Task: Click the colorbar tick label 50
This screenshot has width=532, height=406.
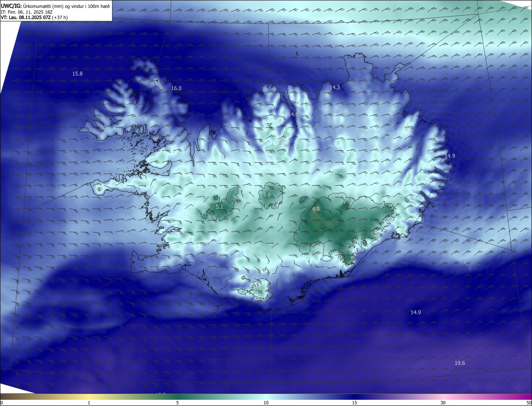Action: (529, 403)
